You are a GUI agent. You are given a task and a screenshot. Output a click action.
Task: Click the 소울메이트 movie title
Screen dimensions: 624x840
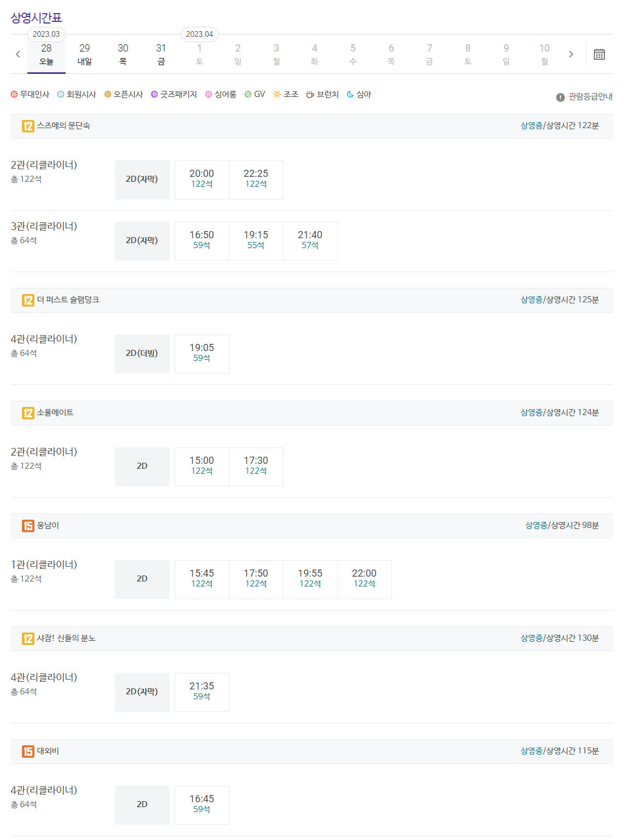pos(55,413)
